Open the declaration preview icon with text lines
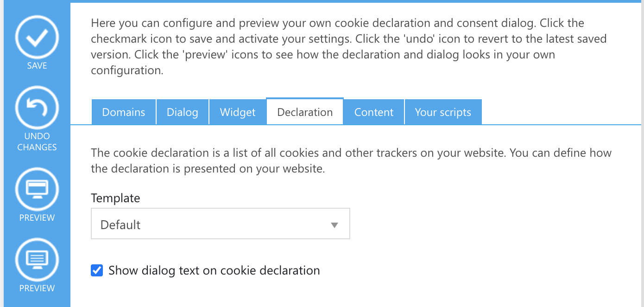This screenshot has width=644, height=307. pyautogui.click(x=37, y=259)
